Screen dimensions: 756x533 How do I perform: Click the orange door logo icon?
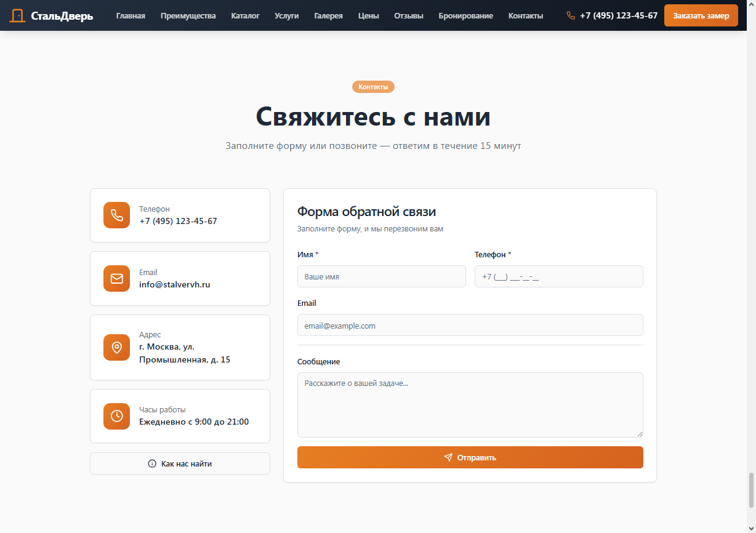pos(18,15)
